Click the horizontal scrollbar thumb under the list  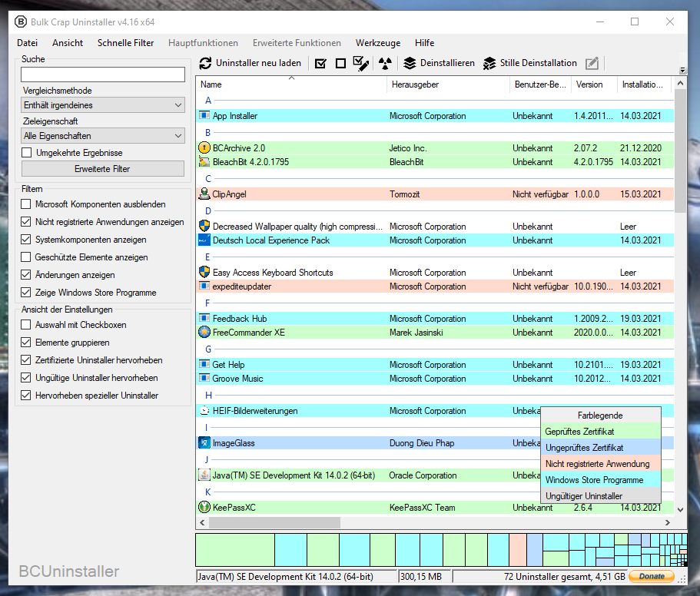[274, 522]
